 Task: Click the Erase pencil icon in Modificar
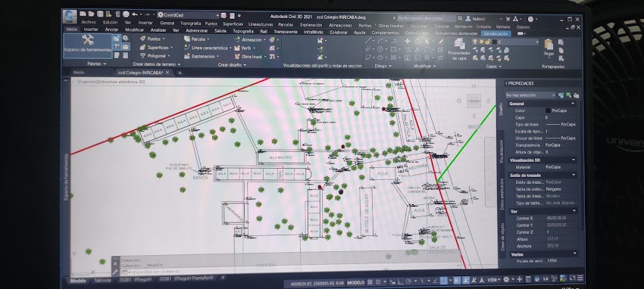441,41
